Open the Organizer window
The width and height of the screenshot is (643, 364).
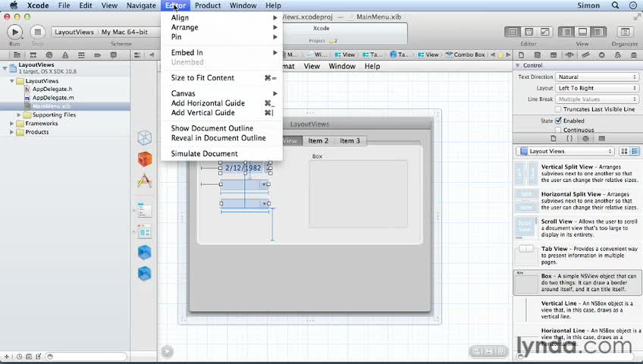[625, 32]
